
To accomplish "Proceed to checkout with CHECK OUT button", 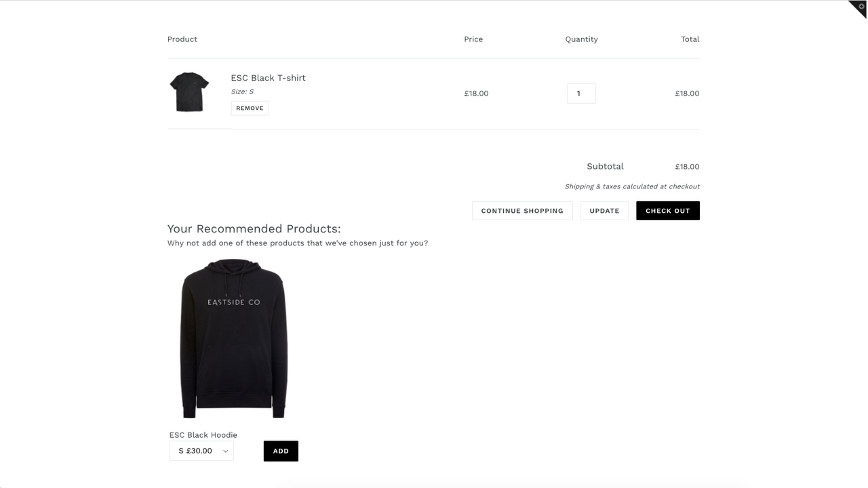I will (x=667, y=210).
